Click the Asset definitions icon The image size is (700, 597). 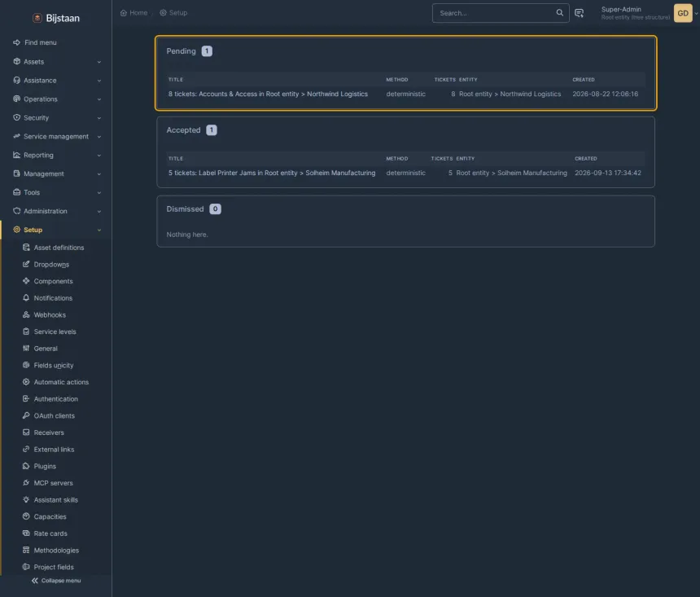tap(26, 248)
